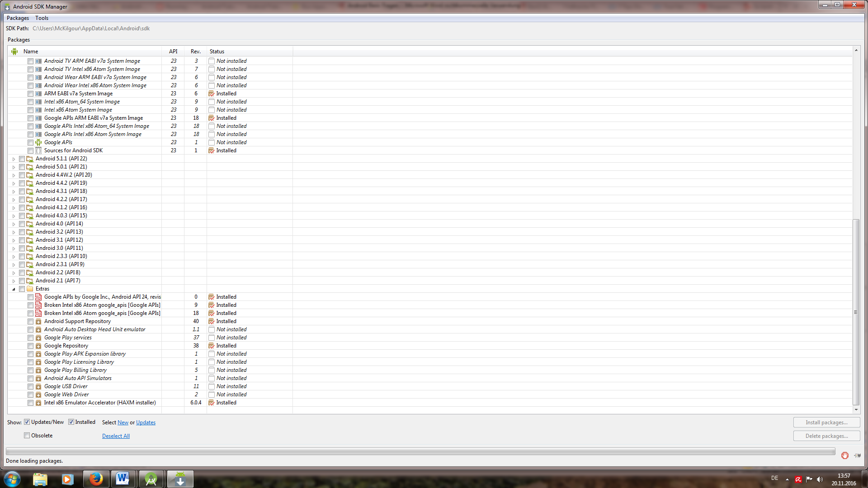Click the Avira antivirus tray icon

click(798, 479)
